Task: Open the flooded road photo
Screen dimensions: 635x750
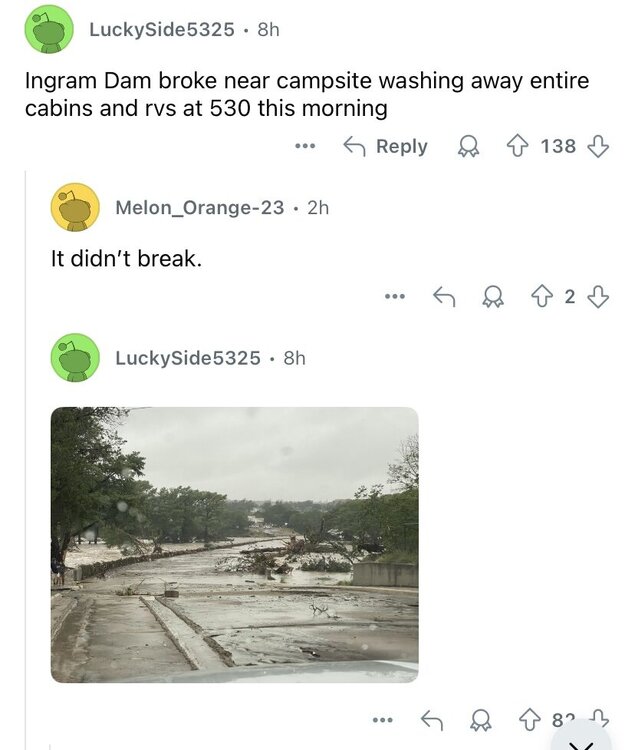Action: 234,544
